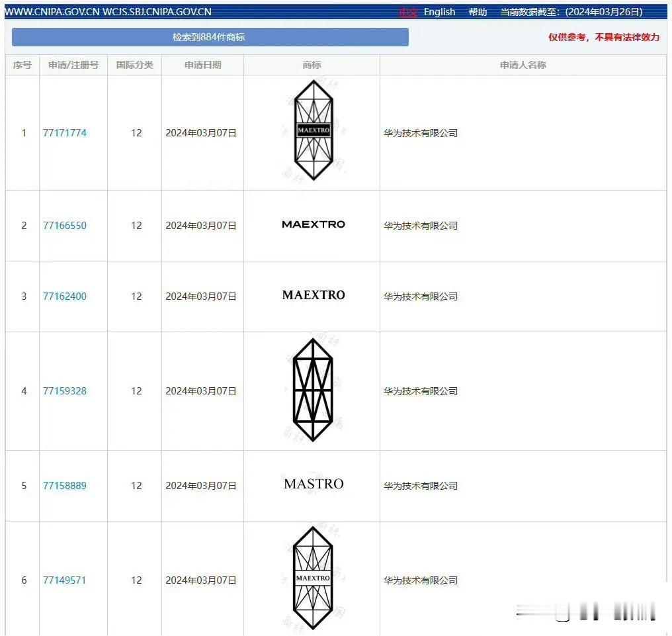
Task: Click class 12 in row 1
Action: tap(136, 133)
